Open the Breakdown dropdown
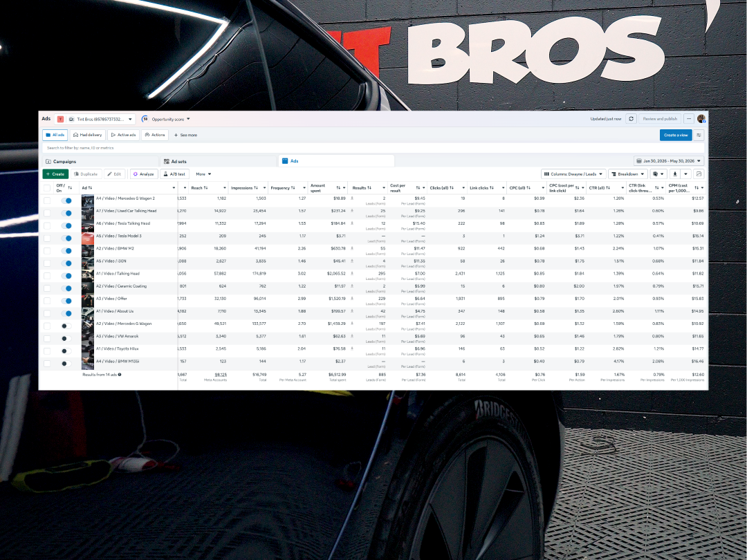 coord(627,174)
